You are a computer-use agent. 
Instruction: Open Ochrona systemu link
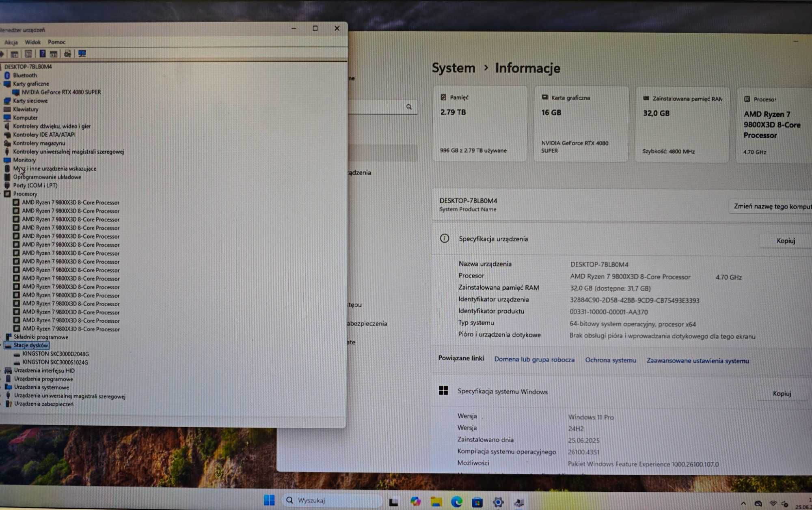[x=610, y=360]
